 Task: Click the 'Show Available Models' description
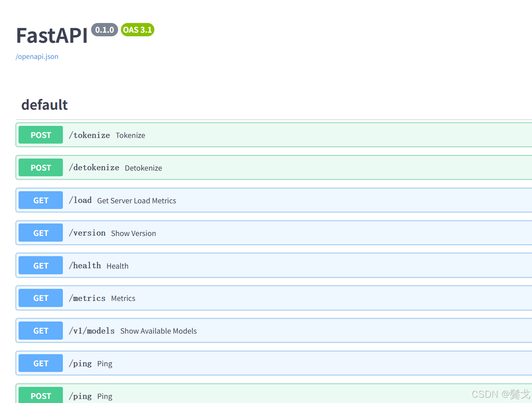(158, 331)
